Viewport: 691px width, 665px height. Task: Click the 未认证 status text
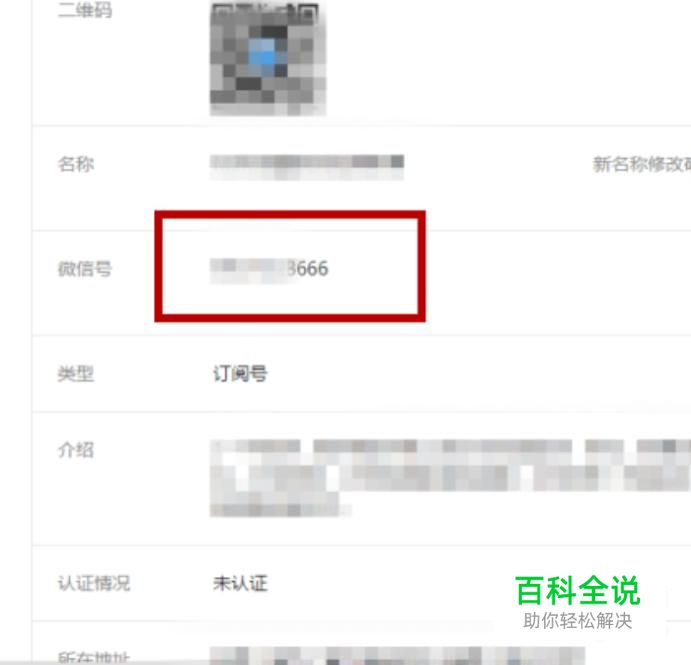click(241, 583)
